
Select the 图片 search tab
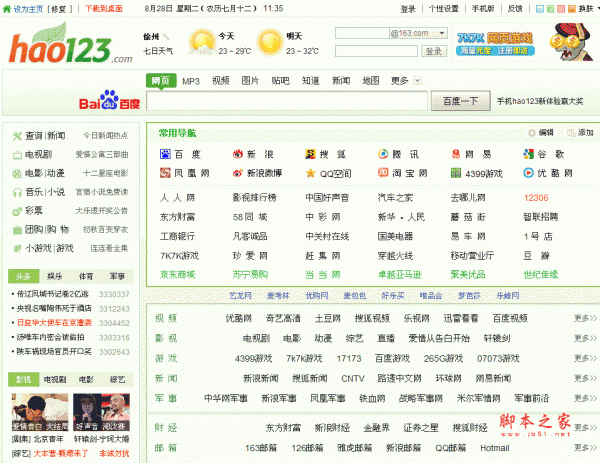click(250, 81)
